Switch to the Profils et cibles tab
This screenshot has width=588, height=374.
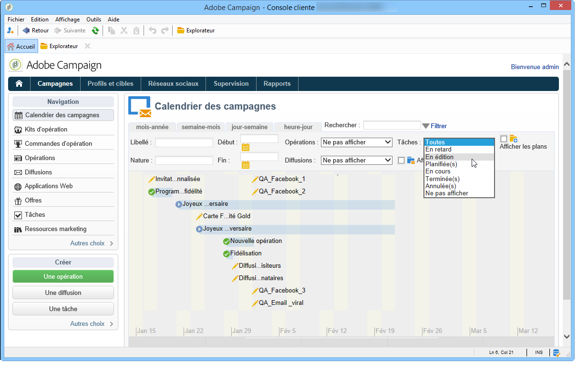tap(111, 83)
